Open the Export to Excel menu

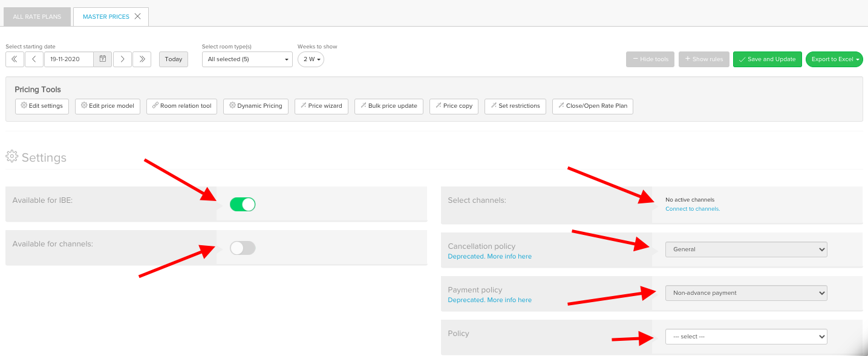click(x=834, y=59)
